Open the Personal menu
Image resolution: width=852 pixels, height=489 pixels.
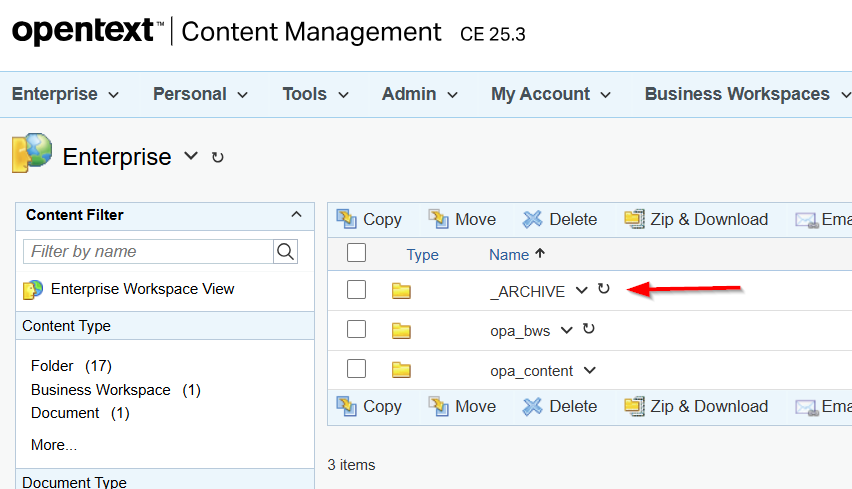click(x=201, y=94)
